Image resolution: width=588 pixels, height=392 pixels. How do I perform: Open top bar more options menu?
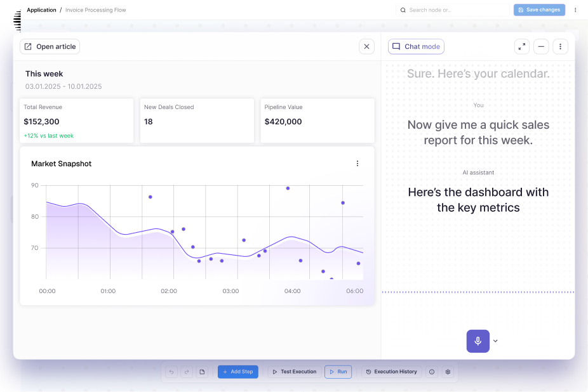pyautogui.click(x=575, y=10)
